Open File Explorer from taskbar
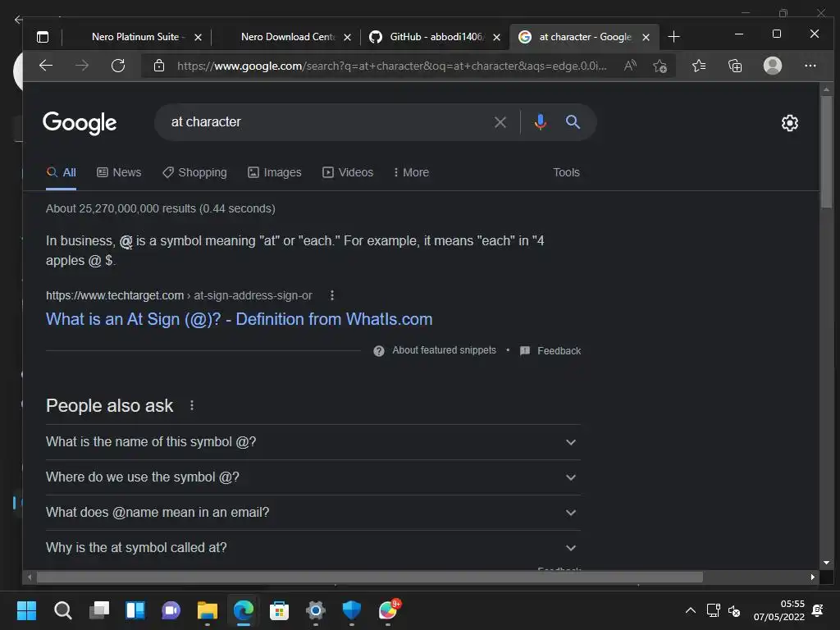The height and width of the screenshot is (630, 840). (208, 610)
